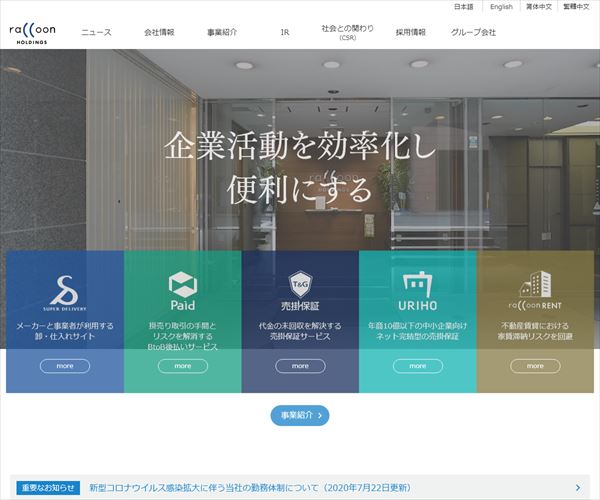Switch language to 日本語
The image size is (600, 500).
point(463,7)
